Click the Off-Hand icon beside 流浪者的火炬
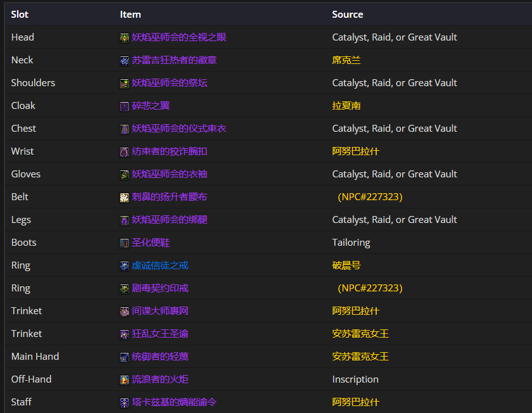Viewport: 532px width, 413px height. pos(125,379)
